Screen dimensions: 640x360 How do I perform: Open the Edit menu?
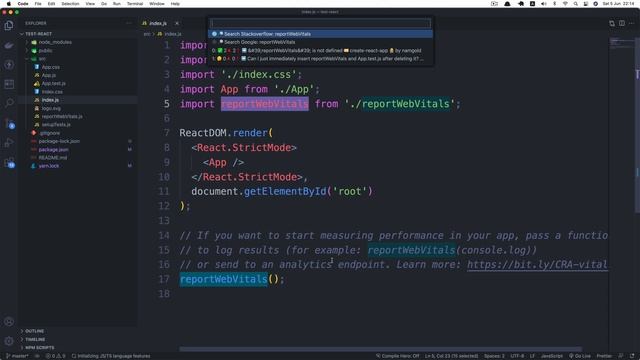(51, 4)
